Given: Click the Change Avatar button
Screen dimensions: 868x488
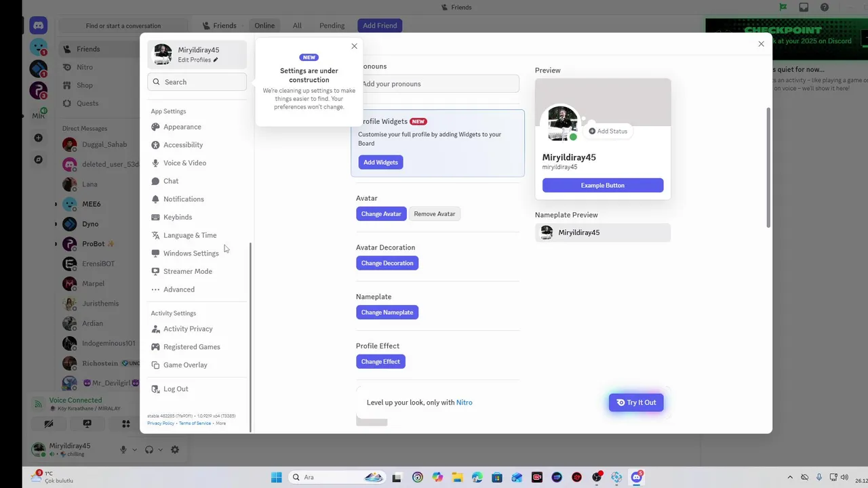Looking at the screenshot, I should click(381, 214).
